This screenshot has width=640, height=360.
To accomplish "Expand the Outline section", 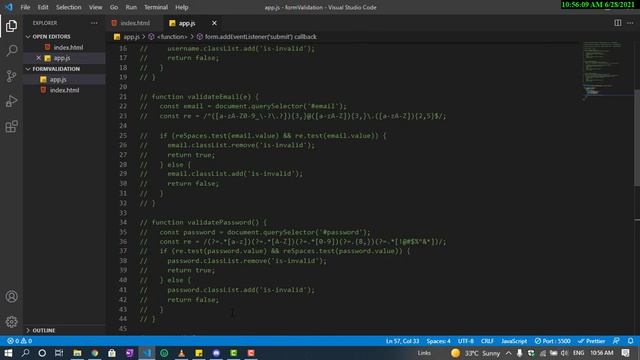I will (44, 330).
